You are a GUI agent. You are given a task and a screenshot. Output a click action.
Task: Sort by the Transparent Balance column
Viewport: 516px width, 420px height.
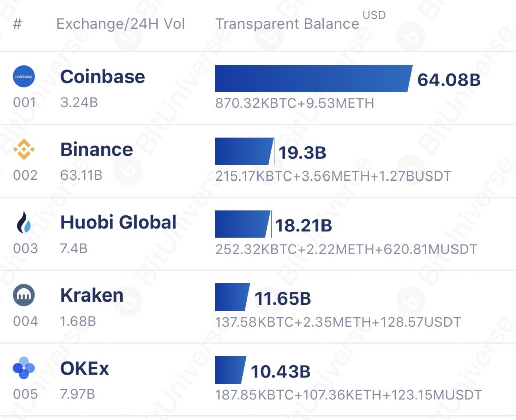click(x=287, y=23)
